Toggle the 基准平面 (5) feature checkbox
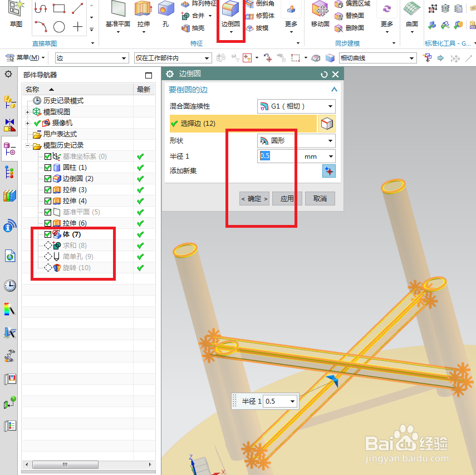This screenshot has width=476, height=475. click(48, 212)
